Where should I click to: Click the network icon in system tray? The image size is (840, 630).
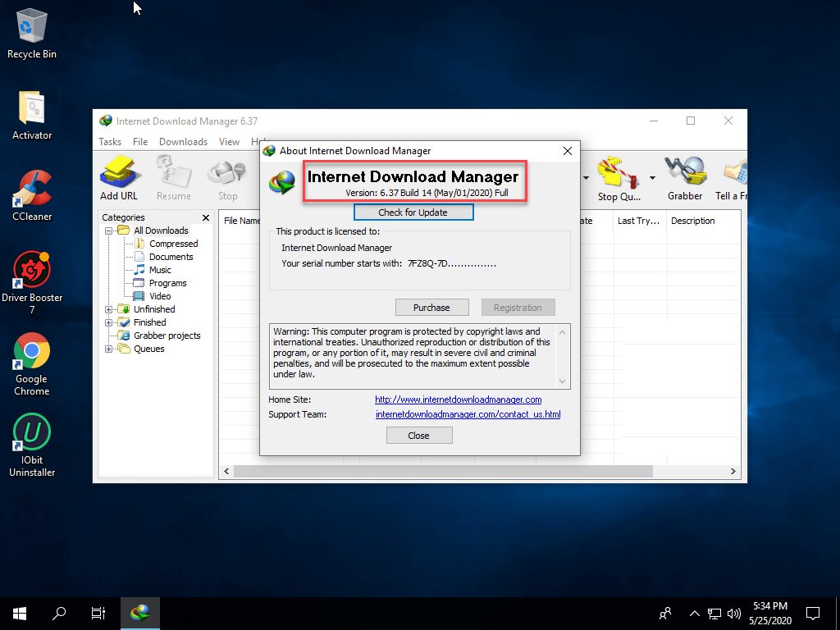(714, 614)
